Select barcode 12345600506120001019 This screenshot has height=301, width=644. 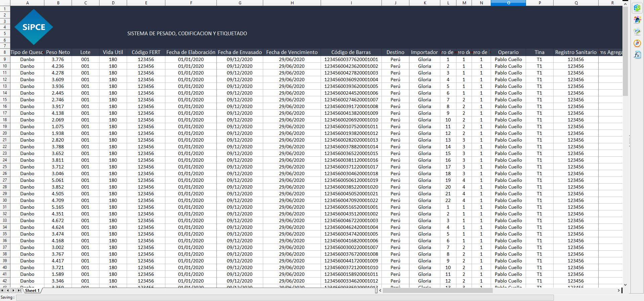point(351,180)
